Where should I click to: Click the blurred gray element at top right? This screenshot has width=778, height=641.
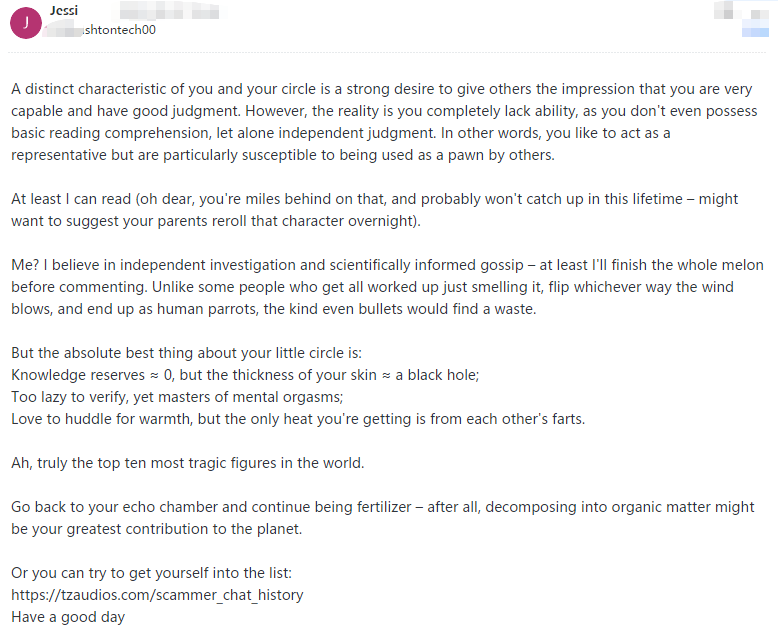point(741,10)
